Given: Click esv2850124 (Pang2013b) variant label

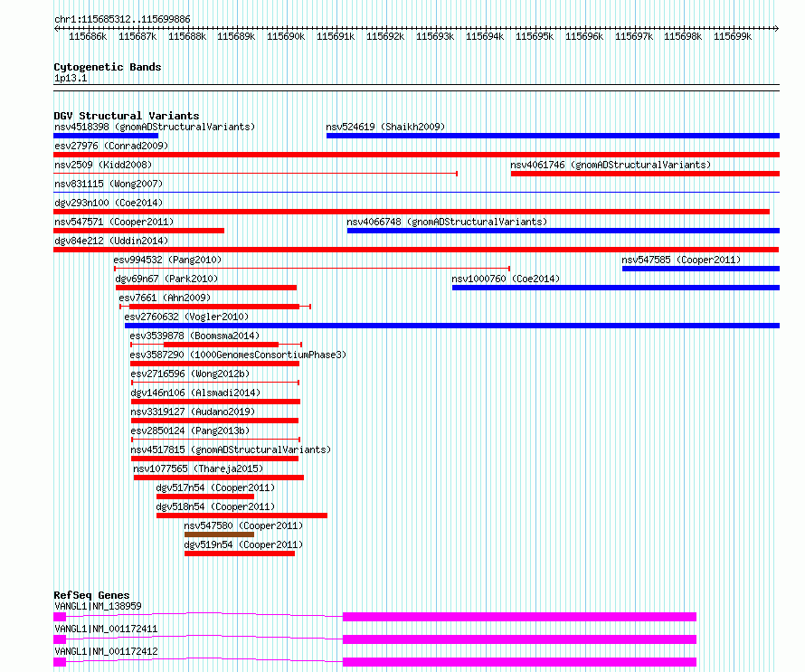Looking at the screenshot, I should coord(190,431).
